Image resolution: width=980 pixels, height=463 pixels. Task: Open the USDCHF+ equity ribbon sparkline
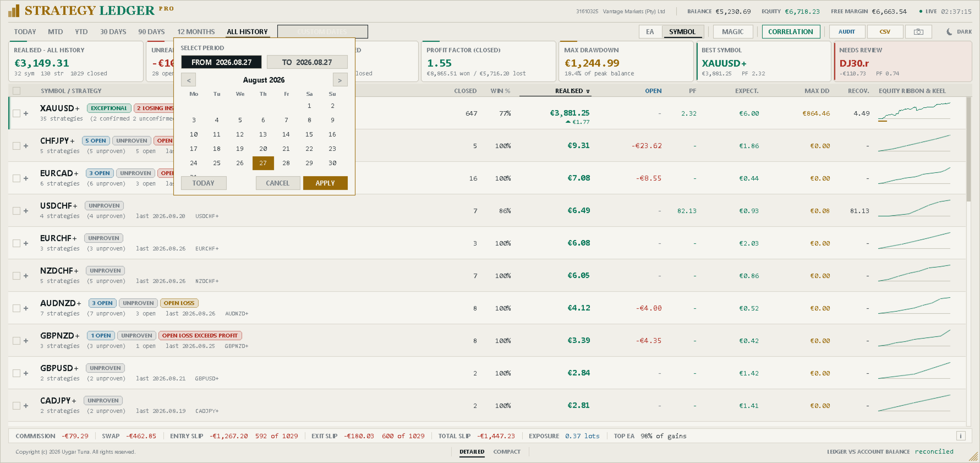click(x=915, y=209)
